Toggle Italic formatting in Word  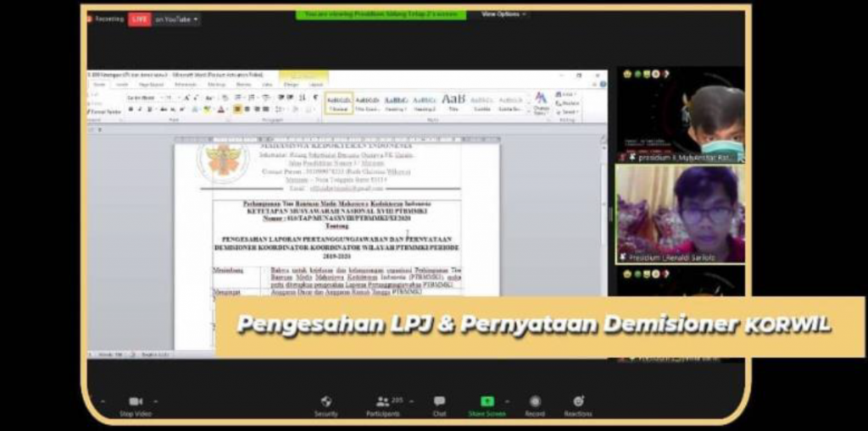[x=140, y=109]
